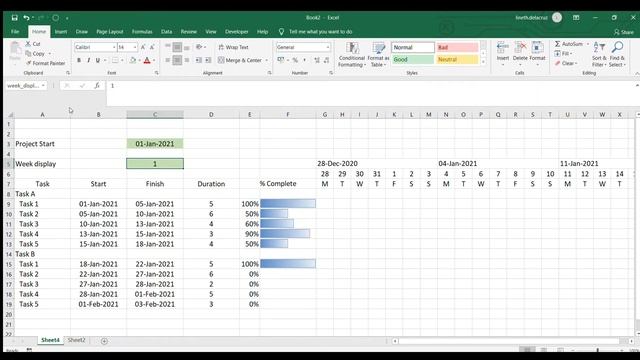Undo the last action
This screenshot has height=360, width=640.
26,18
